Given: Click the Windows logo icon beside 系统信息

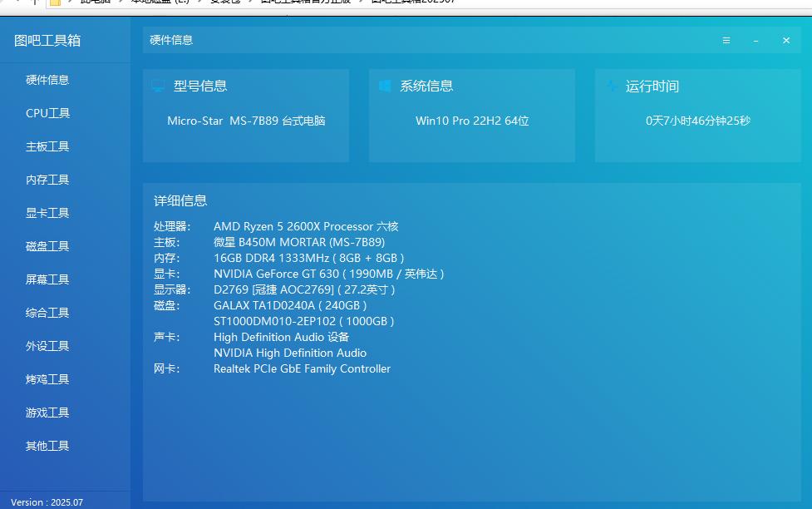Looking at the screenshot, I should click(385, 86).
